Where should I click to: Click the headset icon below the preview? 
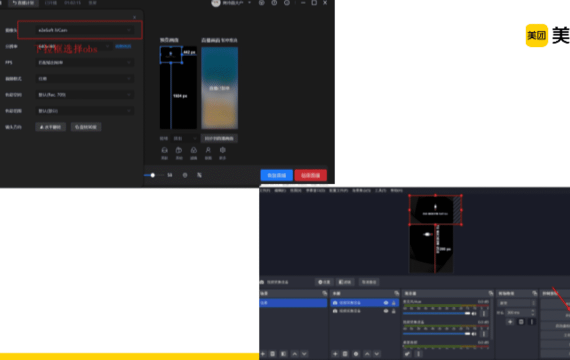[x=165, y=150]
